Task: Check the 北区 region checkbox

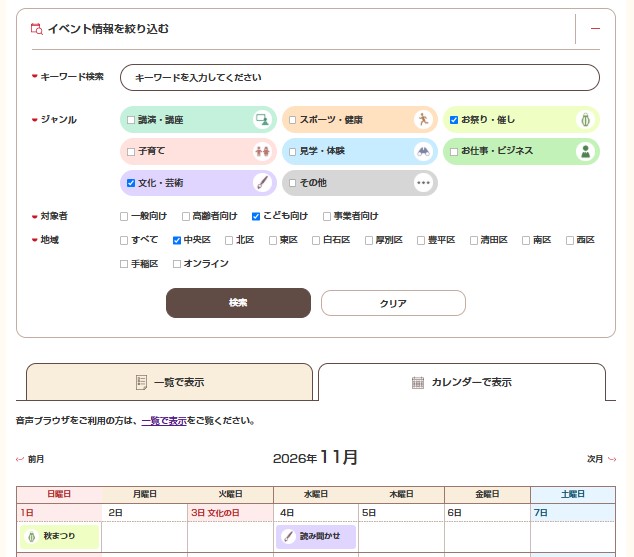Action: (x=229, y=241)
